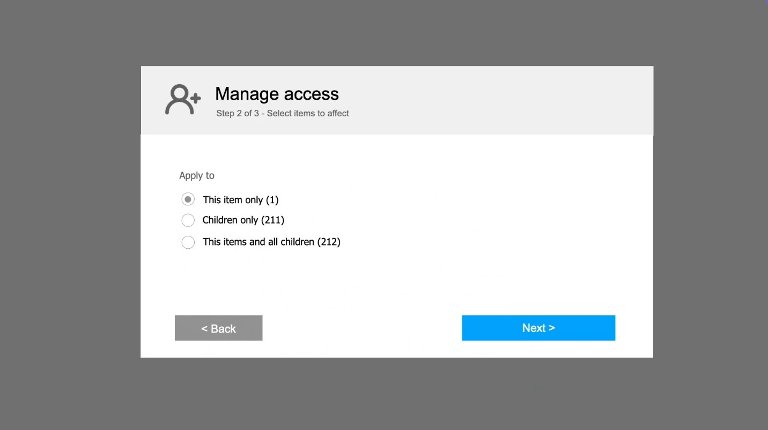Click the "This item only" label text
768x430 pixels.
pyautogui.click(x=233, y=200)
